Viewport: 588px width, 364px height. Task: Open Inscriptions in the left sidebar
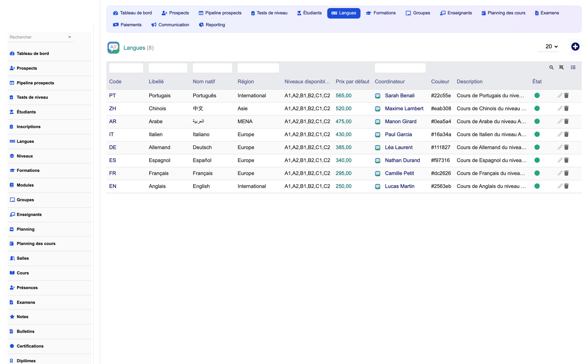pos(49,127)
